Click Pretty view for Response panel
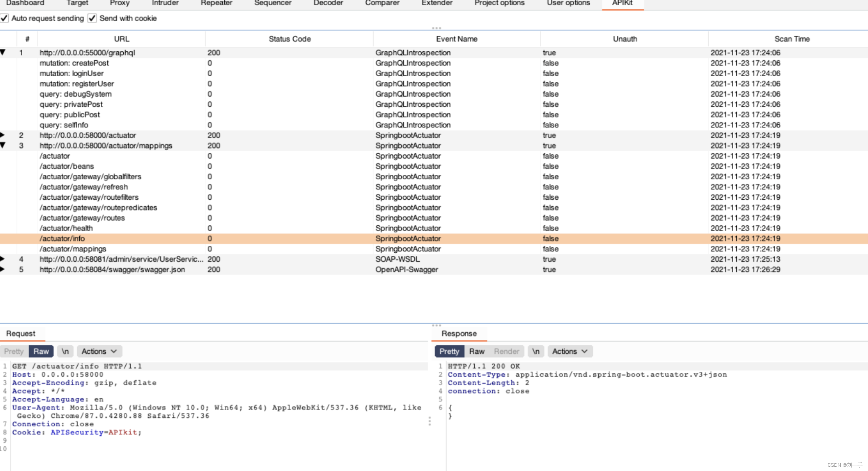 click(x=449, y=352)
